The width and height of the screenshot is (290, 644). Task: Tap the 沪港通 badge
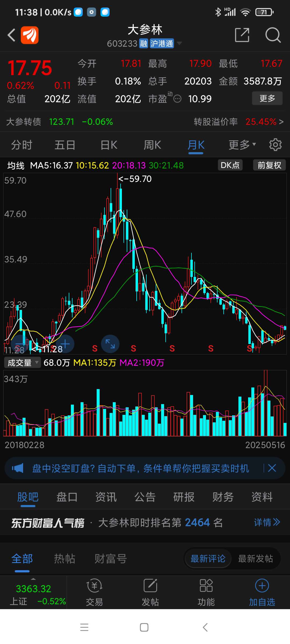click(162, 43)
